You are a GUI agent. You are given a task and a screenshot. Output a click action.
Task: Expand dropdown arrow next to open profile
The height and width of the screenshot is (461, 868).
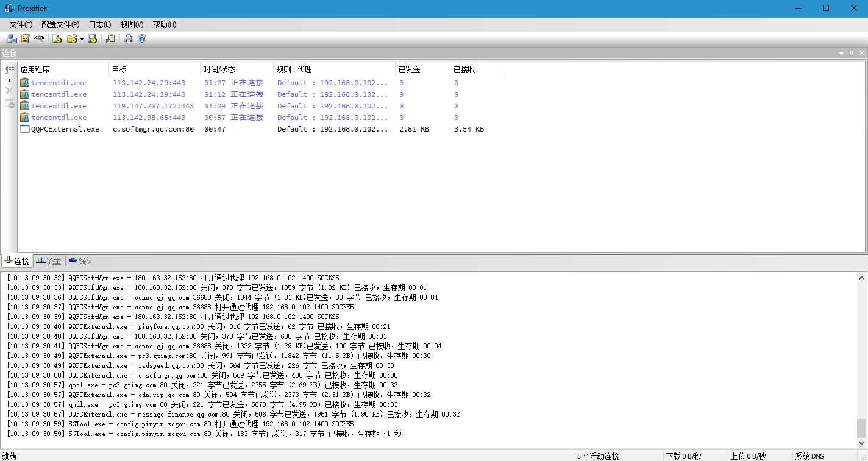click(x=82, y=40)
